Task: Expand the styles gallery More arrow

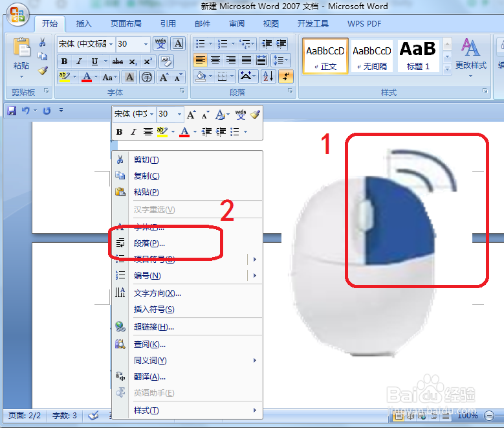Action: tap(447, 69)
